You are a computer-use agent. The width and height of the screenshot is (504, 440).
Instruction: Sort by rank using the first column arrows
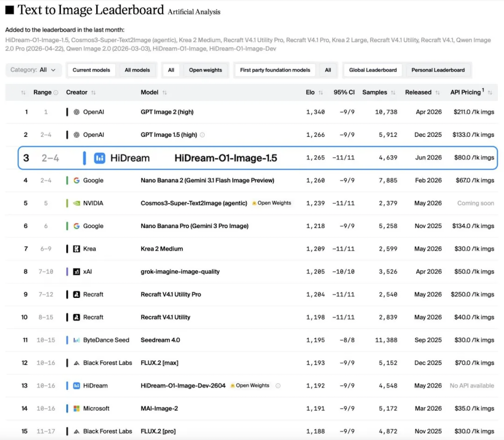pos(23,92)
